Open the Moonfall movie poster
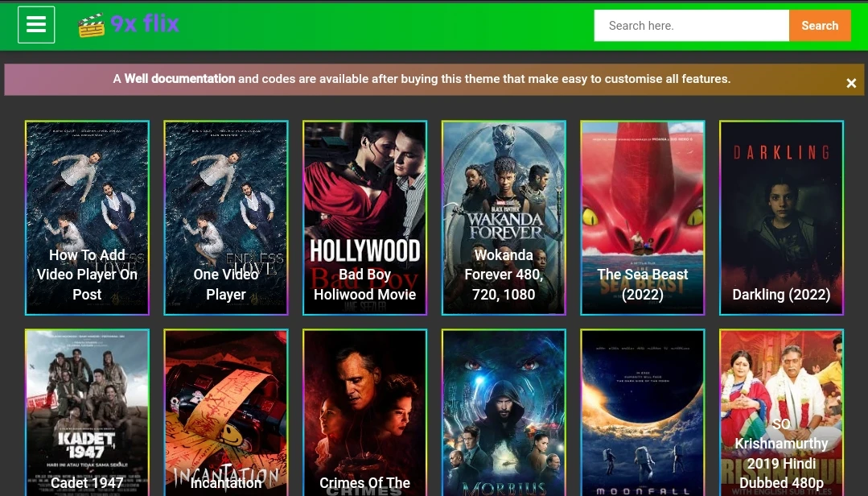868x496 pixels. point(641,412)
